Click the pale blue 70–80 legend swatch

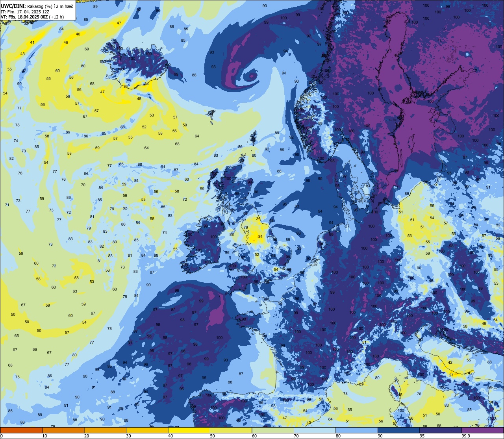tap(315, 430)
